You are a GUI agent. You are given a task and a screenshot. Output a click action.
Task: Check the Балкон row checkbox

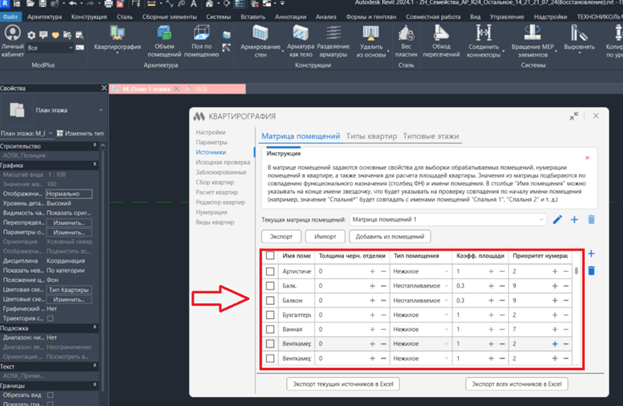[x=270, y=300]
